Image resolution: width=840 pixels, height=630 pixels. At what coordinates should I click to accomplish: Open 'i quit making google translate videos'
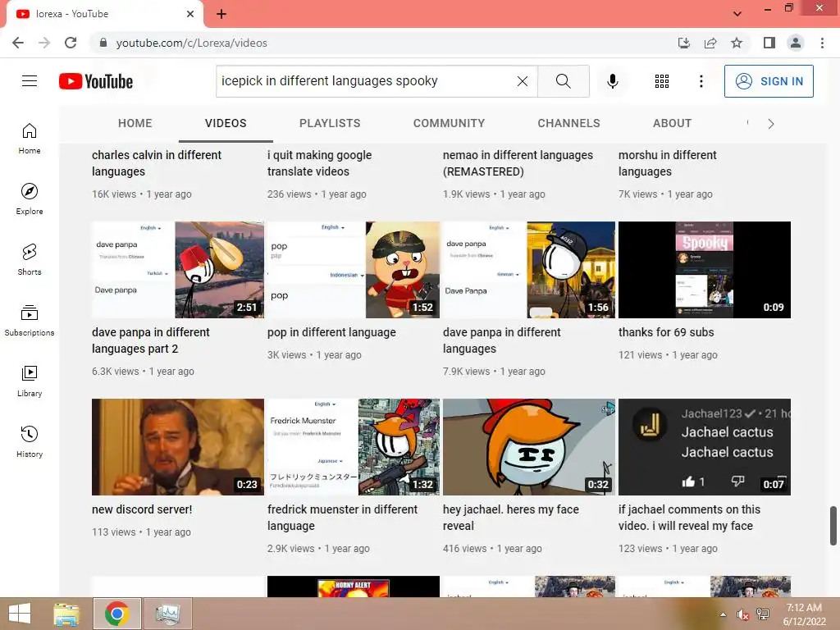pos(319,163)
